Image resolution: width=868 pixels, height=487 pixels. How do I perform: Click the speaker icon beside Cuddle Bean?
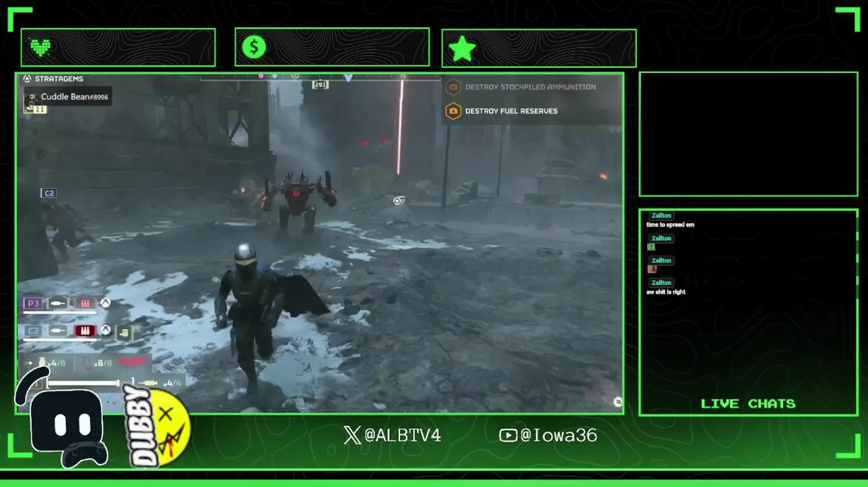(32, 97)
